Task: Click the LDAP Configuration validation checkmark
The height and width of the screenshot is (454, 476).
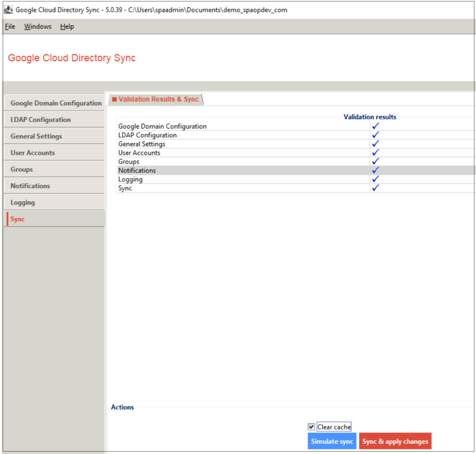Action: pyautogui.click(x=375, y=135)
